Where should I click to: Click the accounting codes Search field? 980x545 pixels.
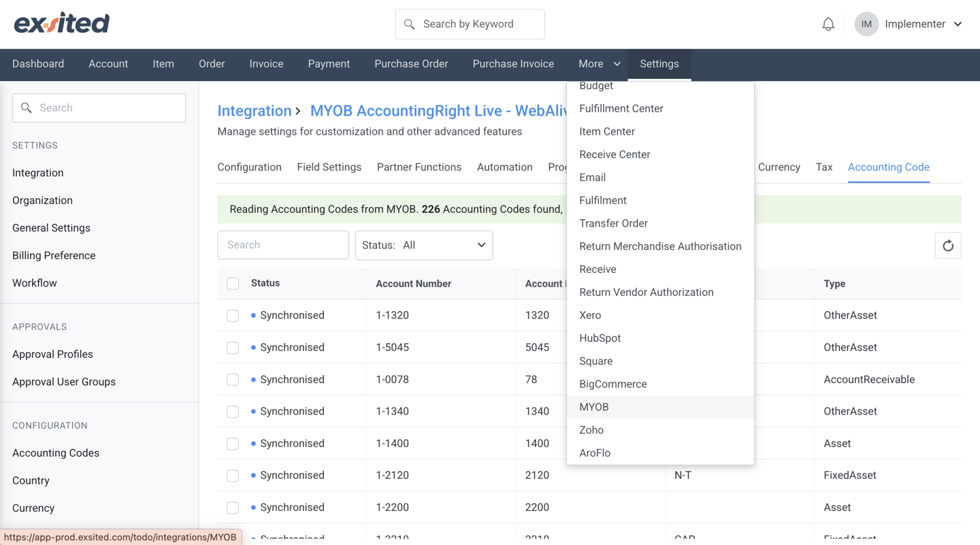[283, 245]
